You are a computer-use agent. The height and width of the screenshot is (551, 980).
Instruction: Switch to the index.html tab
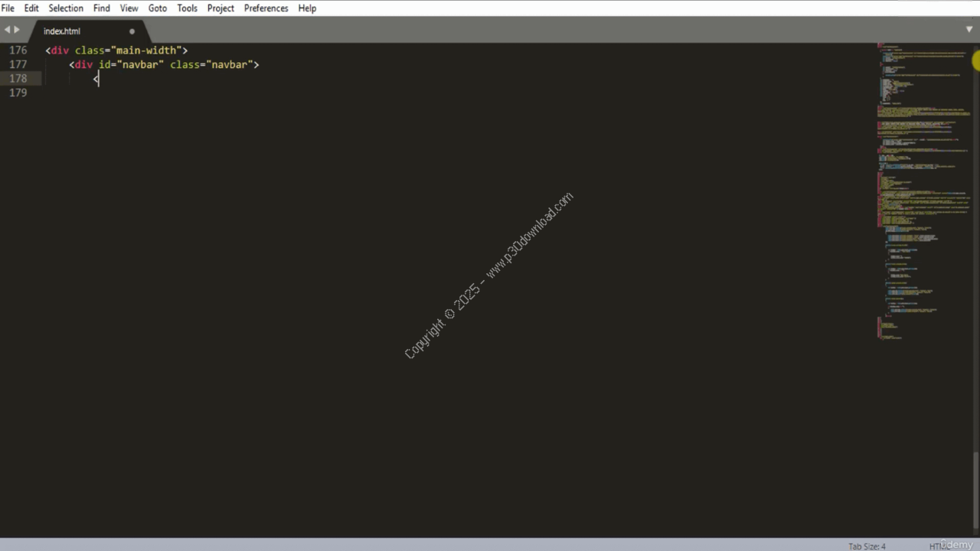[62, 31]
